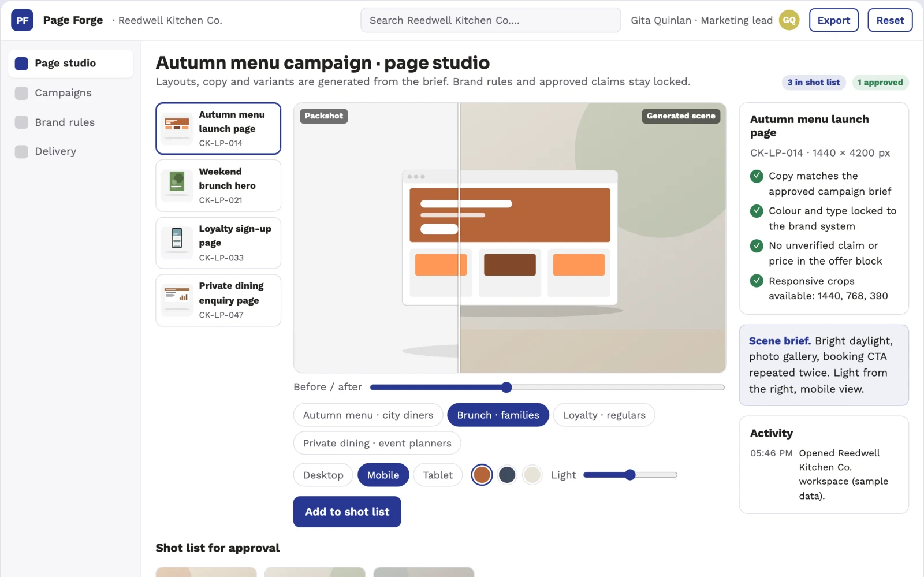The height and width of the screenshot is (577, 924).
Task: Open the Campaigns section
Action: pos(70,93)
